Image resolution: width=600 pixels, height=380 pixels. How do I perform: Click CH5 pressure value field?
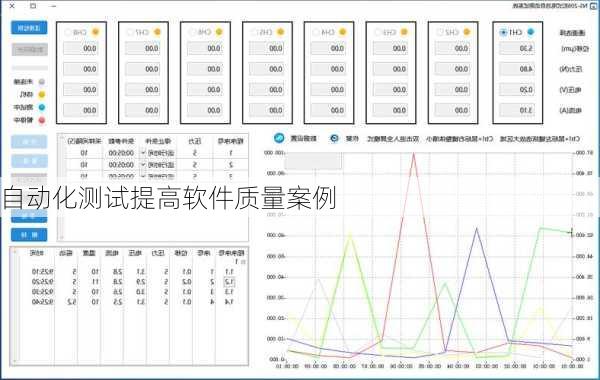click(266, 69)
